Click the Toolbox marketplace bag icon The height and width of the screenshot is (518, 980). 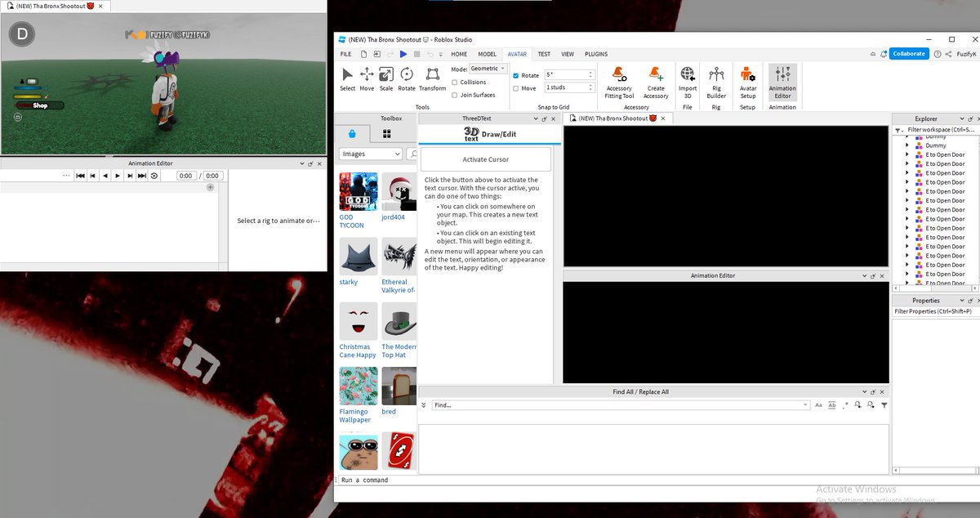tap(352, 134)
